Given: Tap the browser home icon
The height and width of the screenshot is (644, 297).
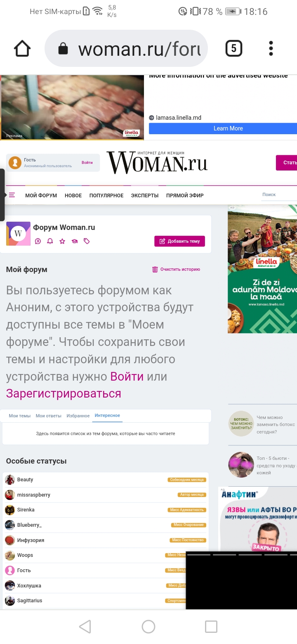Looking at the screenshot, I should [22, 49].
